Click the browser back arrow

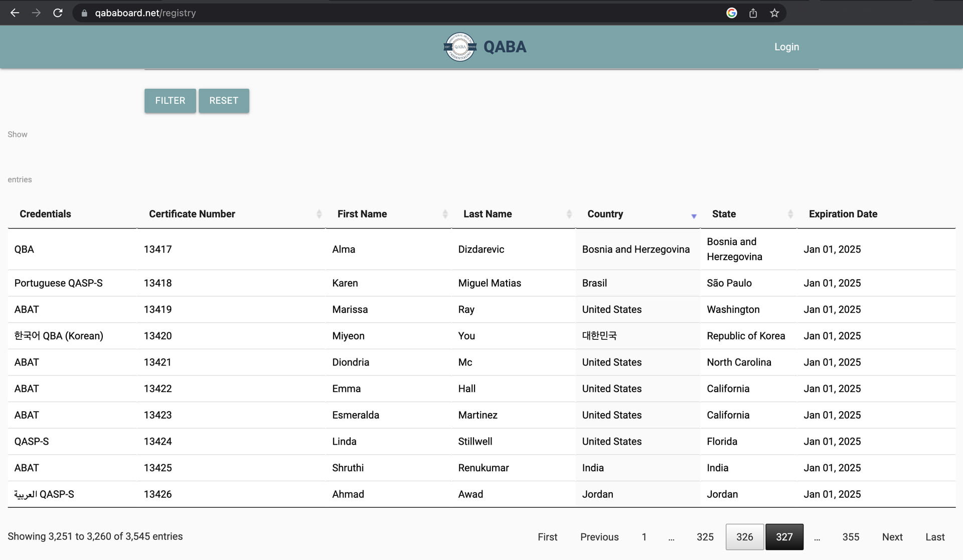15,13
